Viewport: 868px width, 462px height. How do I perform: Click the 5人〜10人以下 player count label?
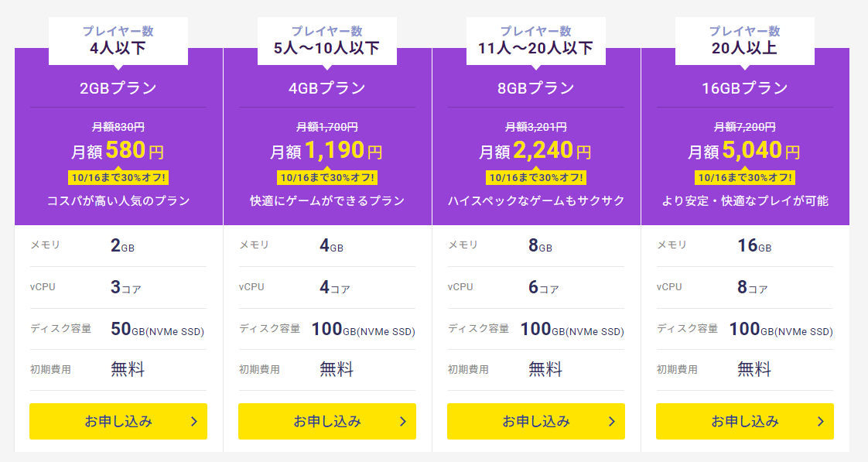click(x=326, y=48)
